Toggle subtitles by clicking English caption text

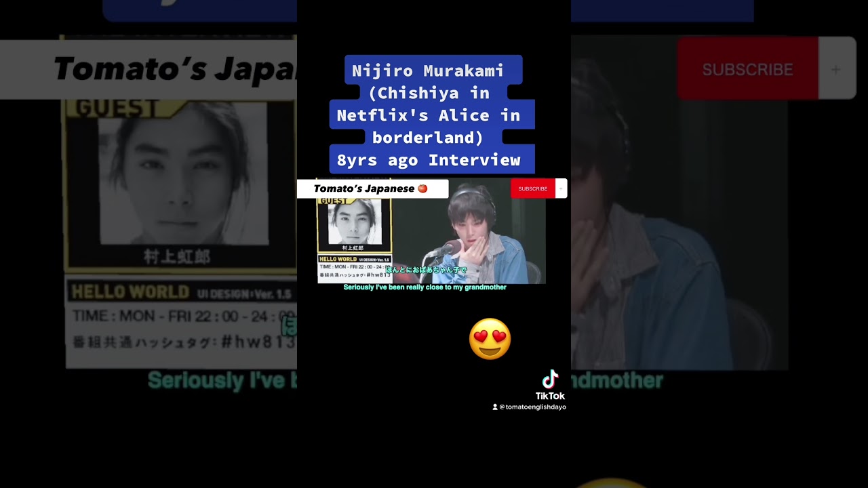coord(425,287)
